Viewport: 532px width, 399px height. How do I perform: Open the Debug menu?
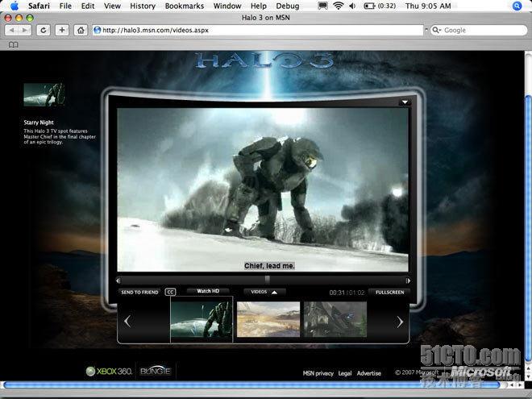[x=288, y=6]
